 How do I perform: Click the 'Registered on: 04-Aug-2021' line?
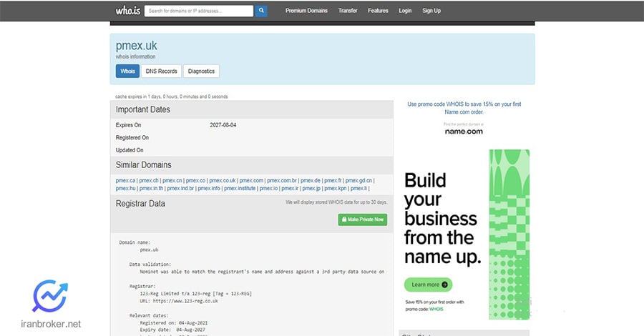pyautogui.click(x=174, y=323)
